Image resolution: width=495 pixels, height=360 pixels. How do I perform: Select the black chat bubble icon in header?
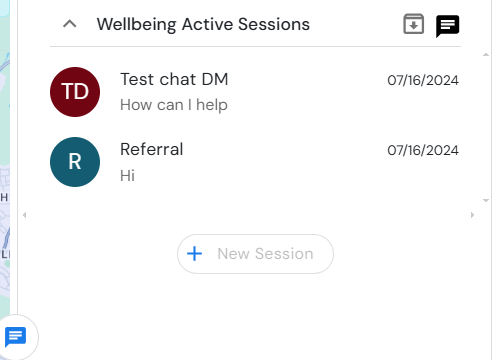pyautogui.click(x=447, y=26)
